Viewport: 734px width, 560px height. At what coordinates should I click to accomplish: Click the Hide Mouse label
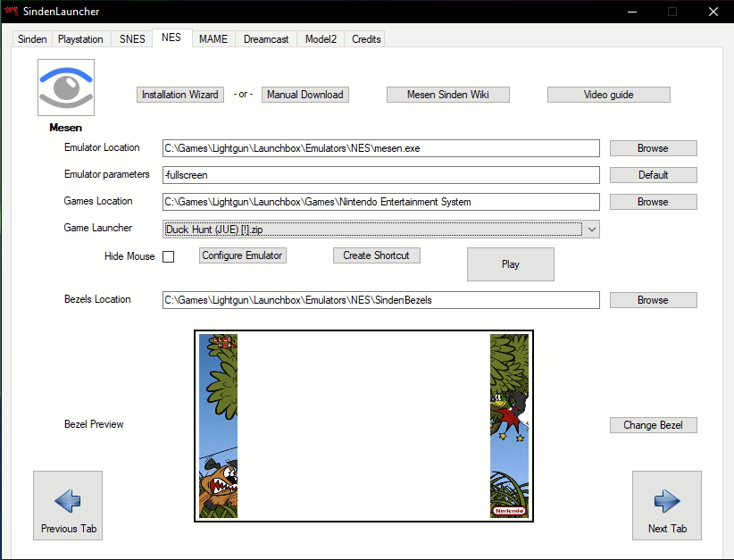tap(129, 256)
